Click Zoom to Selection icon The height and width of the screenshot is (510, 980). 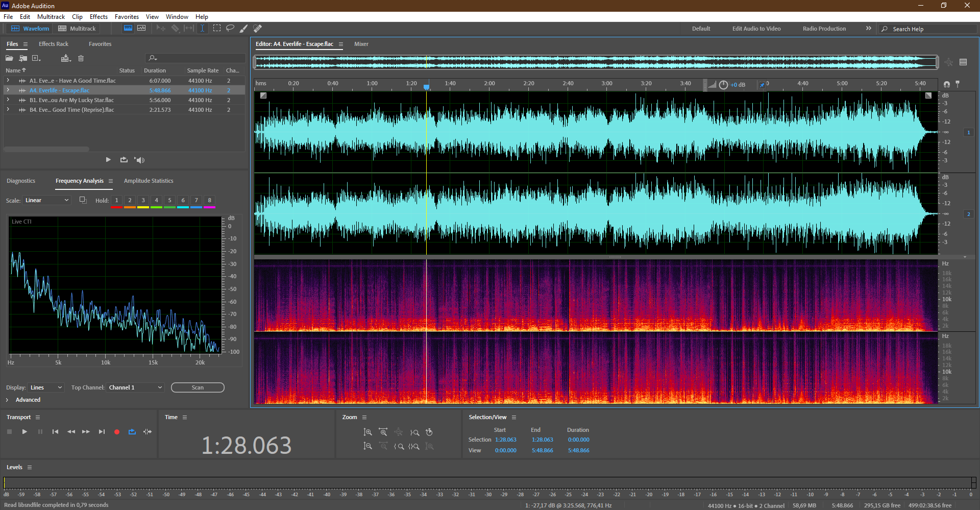point(414,446)
